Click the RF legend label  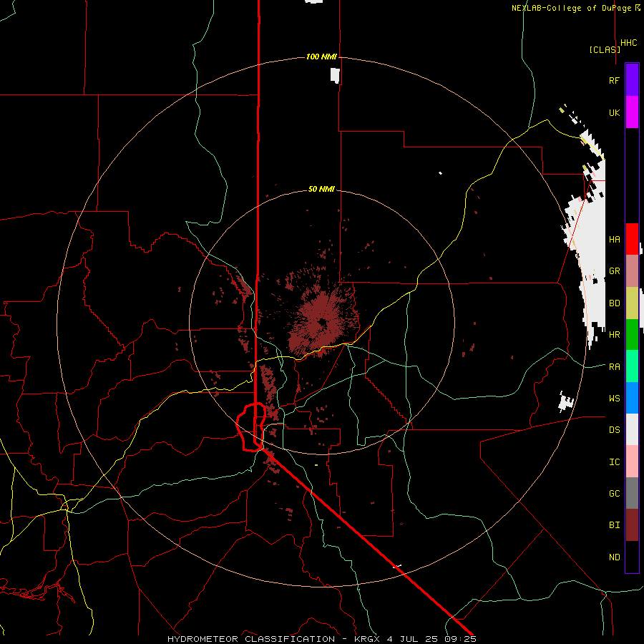(614, 80)
